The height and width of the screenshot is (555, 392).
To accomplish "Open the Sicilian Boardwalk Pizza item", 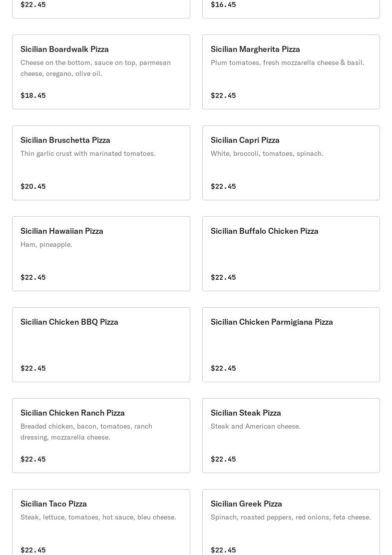I will 101,72.
